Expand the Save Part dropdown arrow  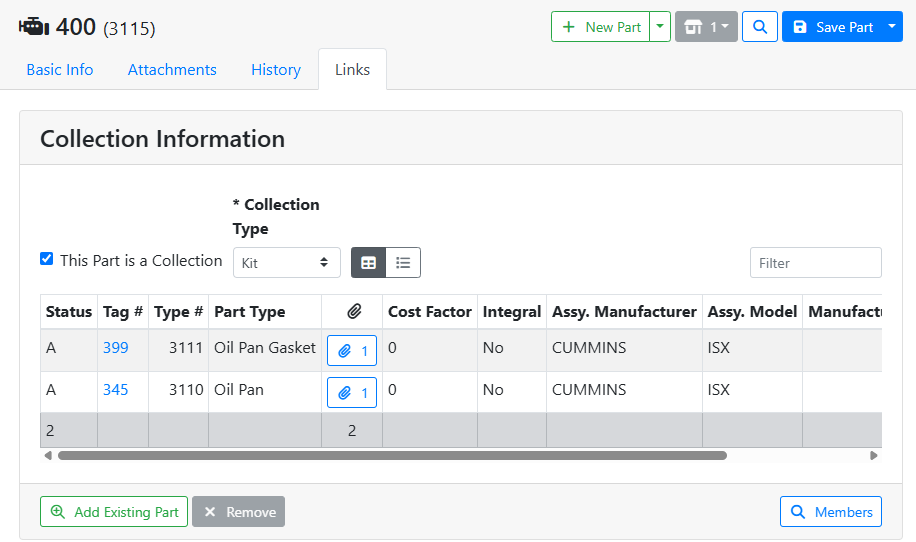click(893, 27)
